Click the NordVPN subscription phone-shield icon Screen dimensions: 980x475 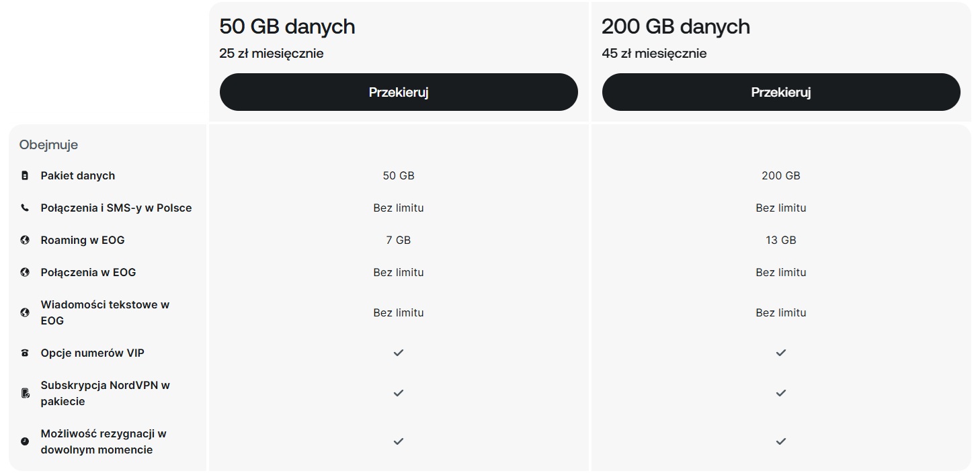click(25, 393)
